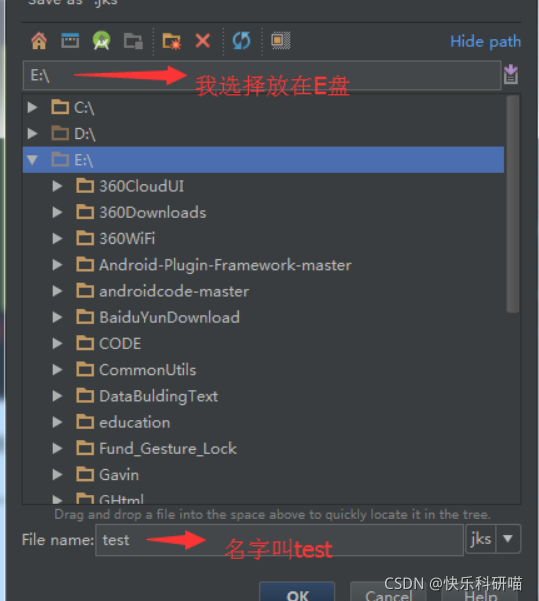Delete selection with the red X icon
539x601 pixels.
pyautogui.click(x=203, y=41)
